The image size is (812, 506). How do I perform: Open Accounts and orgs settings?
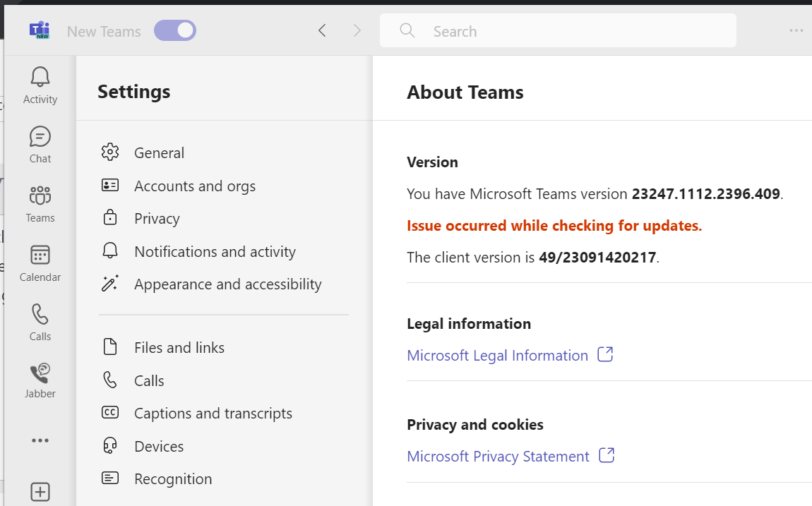(x=195, y=186)
